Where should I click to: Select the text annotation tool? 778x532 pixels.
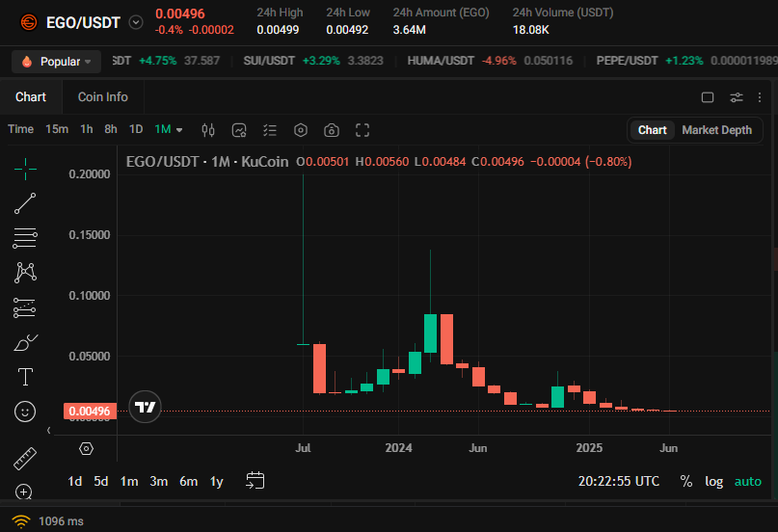(x=25, y=377)
